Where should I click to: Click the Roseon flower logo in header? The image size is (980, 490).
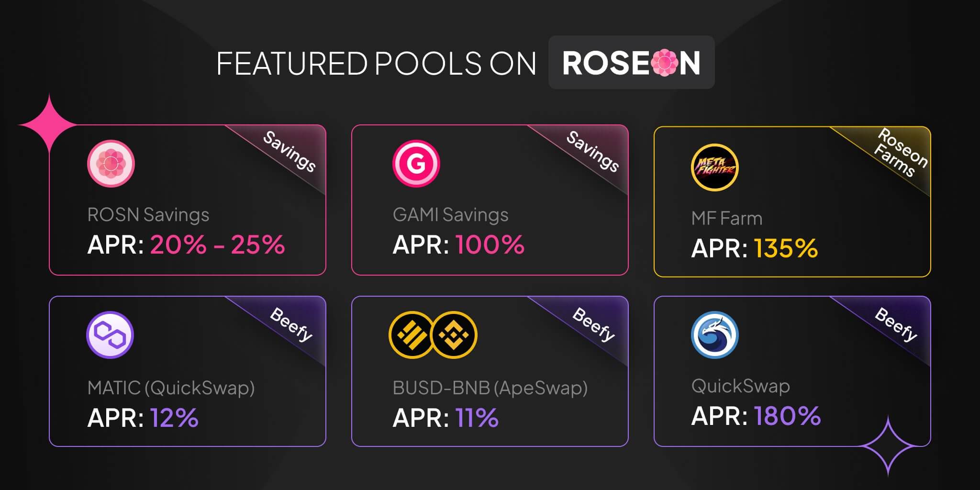tap(665, 63)
